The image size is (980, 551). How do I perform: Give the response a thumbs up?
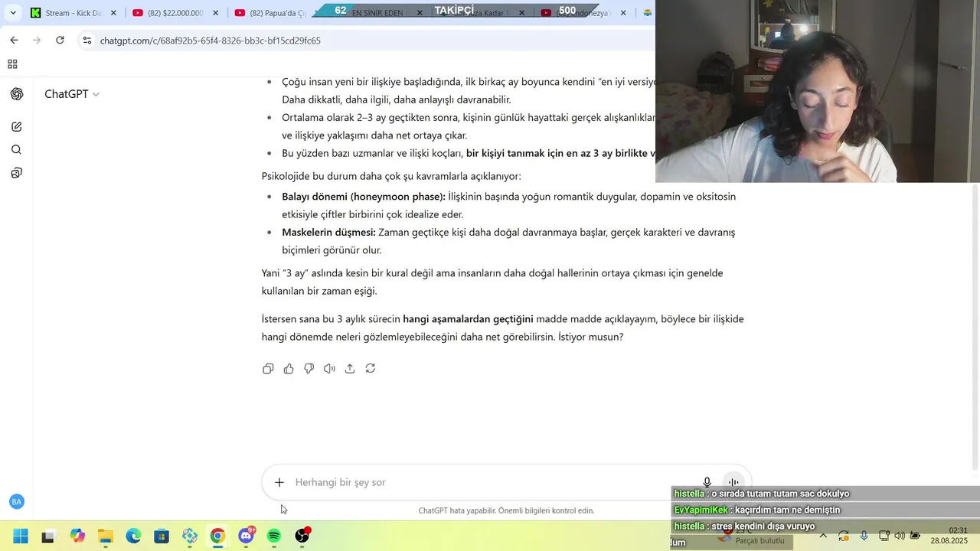click(x=289, y=369)
